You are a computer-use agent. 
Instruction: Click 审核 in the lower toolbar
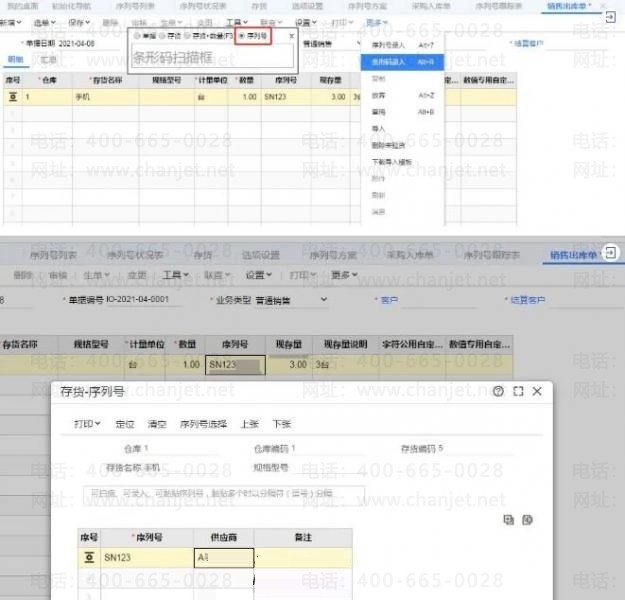point(58,275)
